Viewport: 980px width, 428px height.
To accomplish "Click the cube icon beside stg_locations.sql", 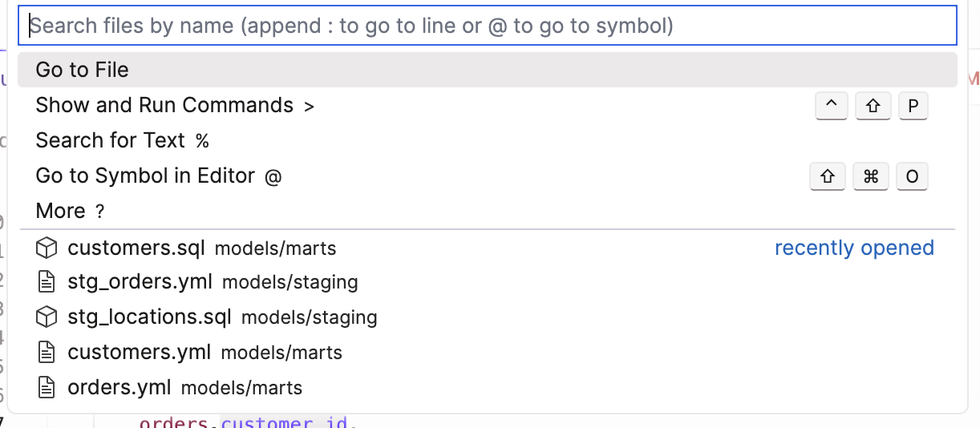I will [x=47, y=317].
